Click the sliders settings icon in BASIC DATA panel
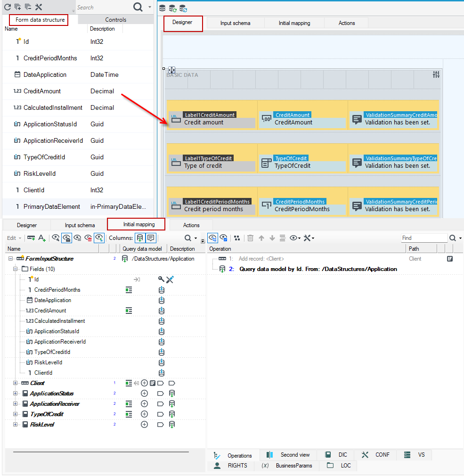The image size is (464, 476). (436, 74)
